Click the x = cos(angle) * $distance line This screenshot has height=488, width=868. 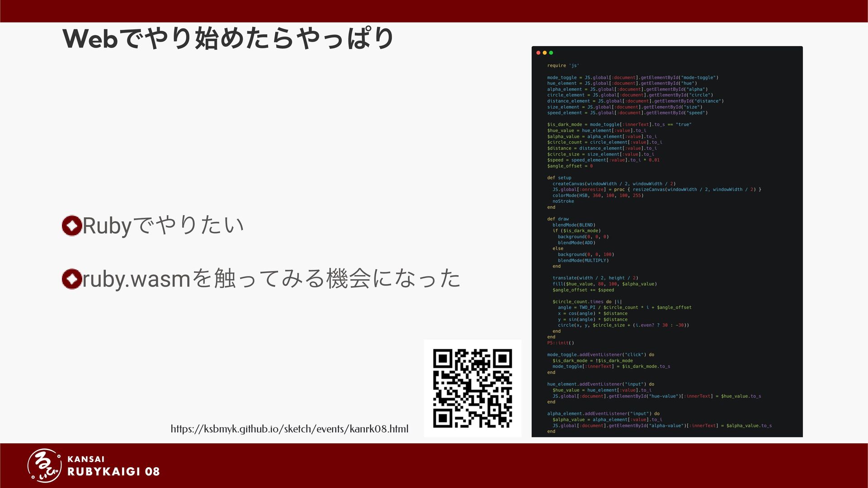coord(593,314)
